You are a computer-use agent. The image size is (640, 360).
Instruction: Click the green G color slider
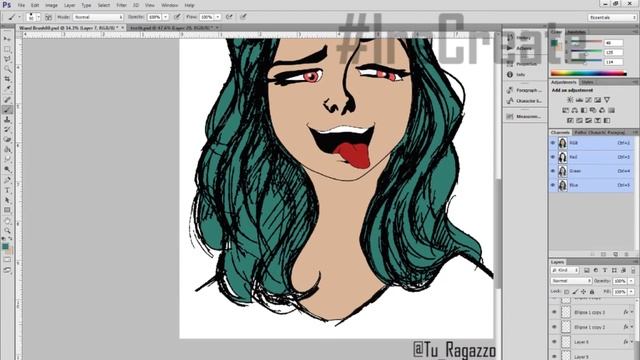[x=586, y=52]
